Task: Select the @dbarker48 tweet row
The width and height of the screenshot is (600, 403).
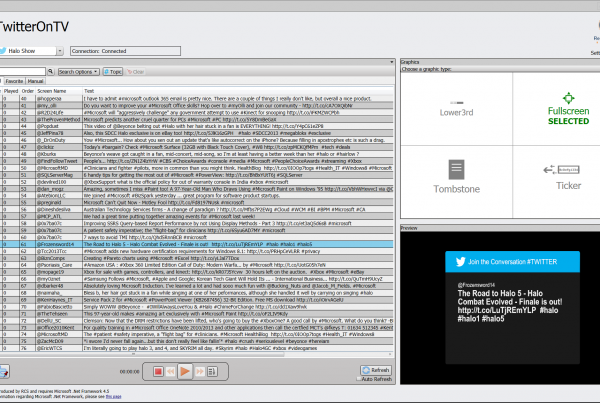Action: 197,286
